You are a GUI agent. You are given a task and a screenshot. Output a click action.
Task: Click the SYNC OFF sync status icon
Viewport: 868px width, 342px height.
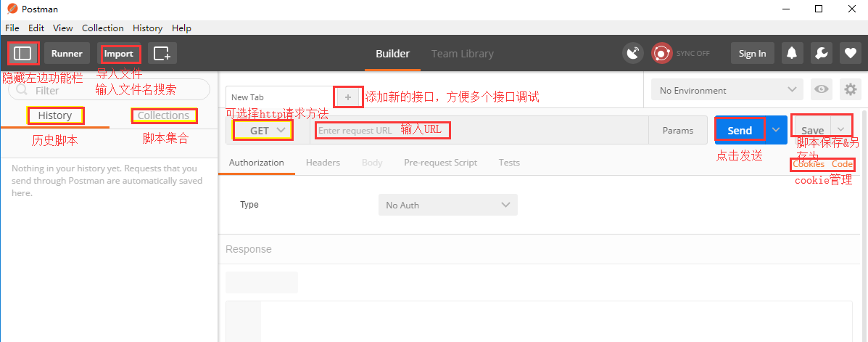(661, 53)
